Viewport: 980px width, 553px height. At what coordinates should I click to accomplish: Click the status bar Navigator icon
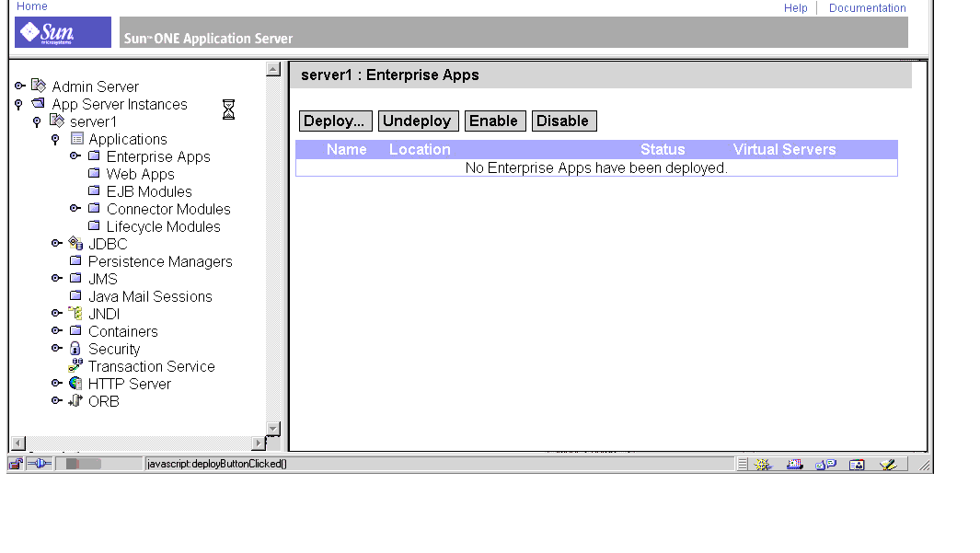[763, 465]
